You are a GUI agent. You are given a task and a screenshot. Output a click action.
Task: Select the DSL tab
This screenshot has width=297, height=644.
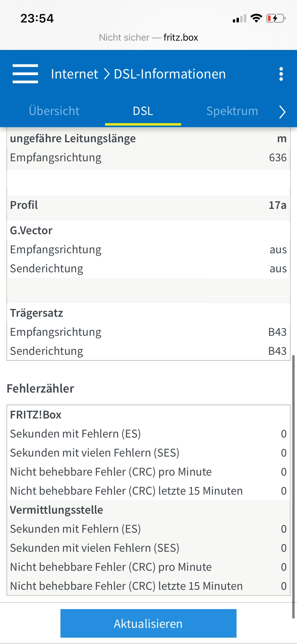[143, 111]
